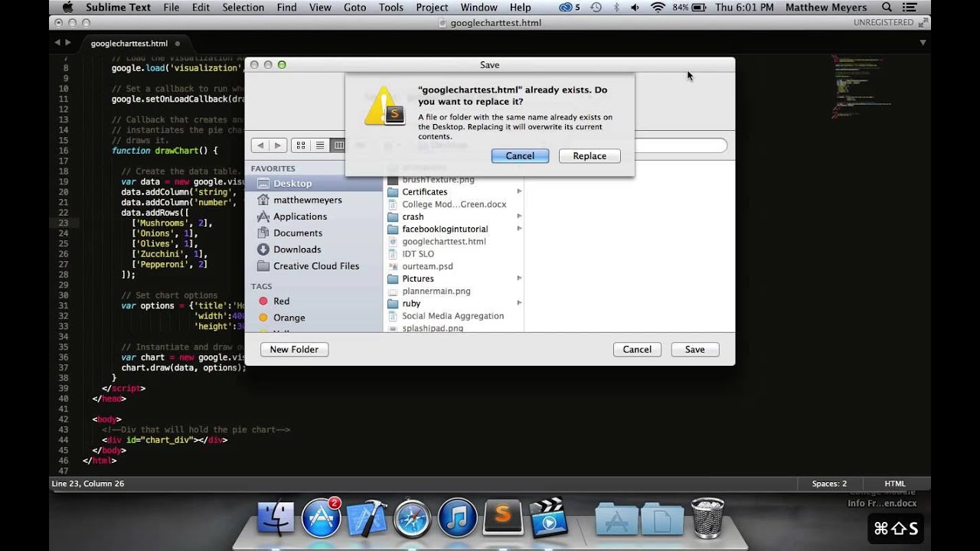Screen dimensions: 980x551
Task: Open the Project menu
Action: [x=433, y=8]
